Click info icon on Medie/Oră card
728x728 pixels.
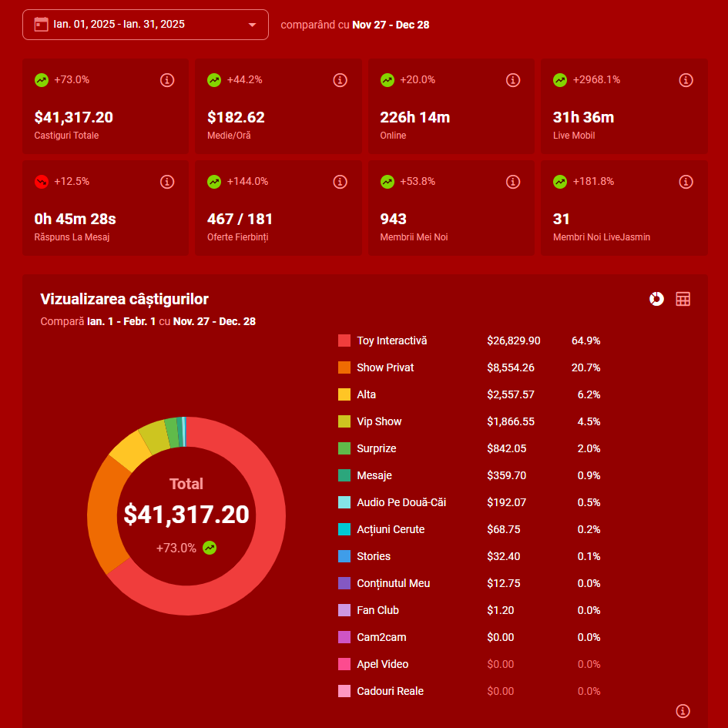(340, 80)
